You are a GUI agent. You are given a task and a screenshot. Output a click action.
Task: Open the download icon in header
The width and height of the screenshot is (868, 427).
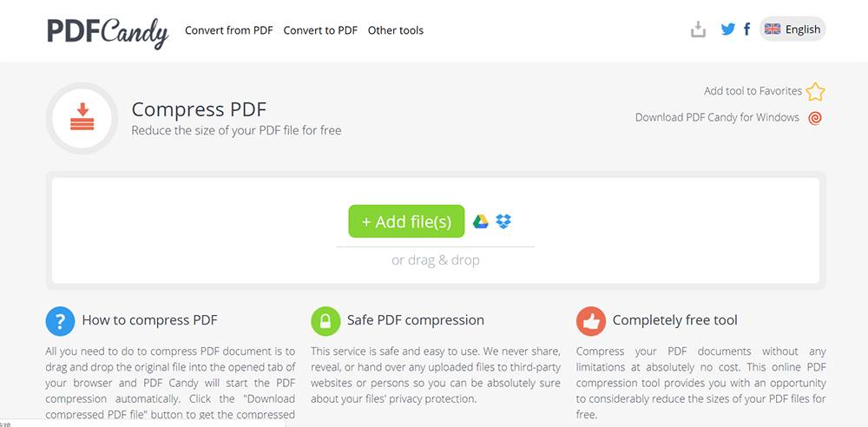(x=699, y=30)
